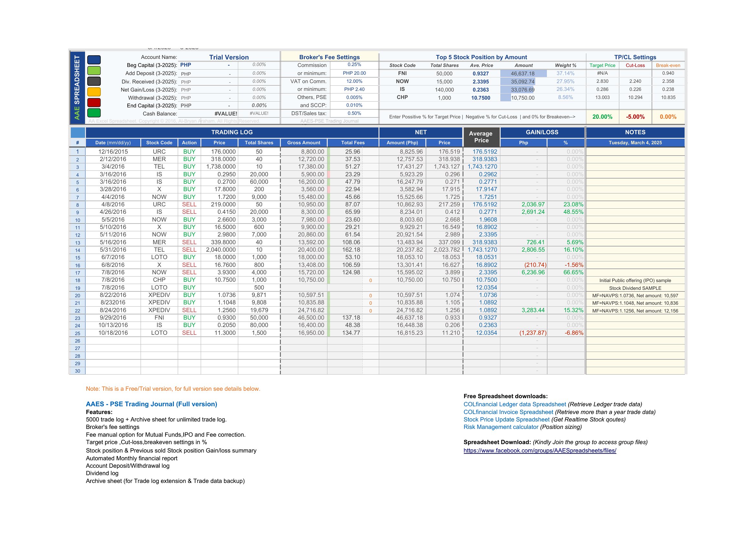The height and width of the screenshot is (535, 756).
Task: Click the light green button beside Beg Capital
Action: point(94,71)
